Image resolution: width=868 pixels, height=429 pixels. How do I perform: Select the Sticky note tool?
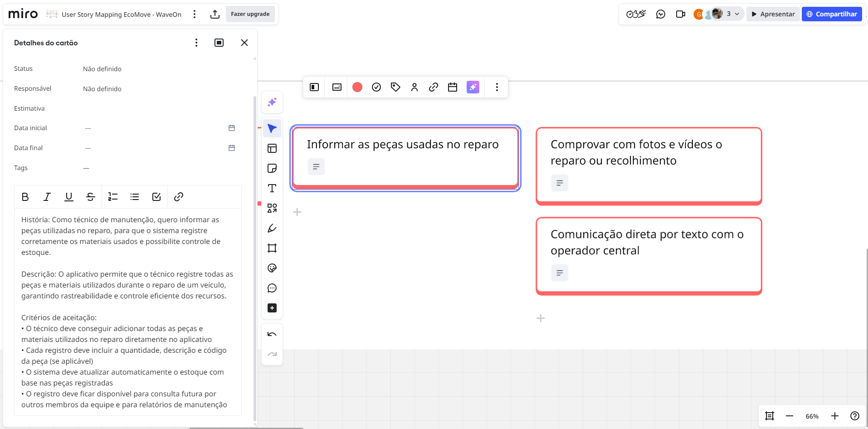(x=272, y=168)
